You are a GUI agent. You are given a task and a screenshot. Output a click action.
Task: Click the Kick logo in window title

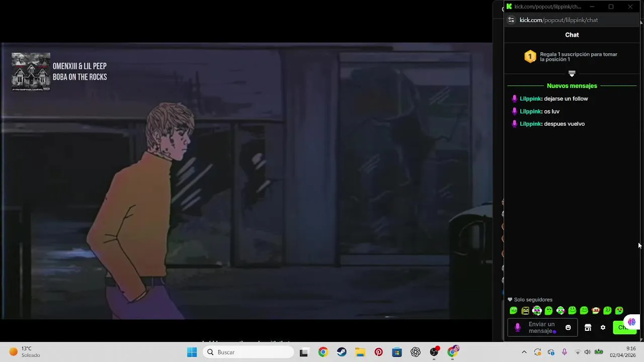point(509,7)
